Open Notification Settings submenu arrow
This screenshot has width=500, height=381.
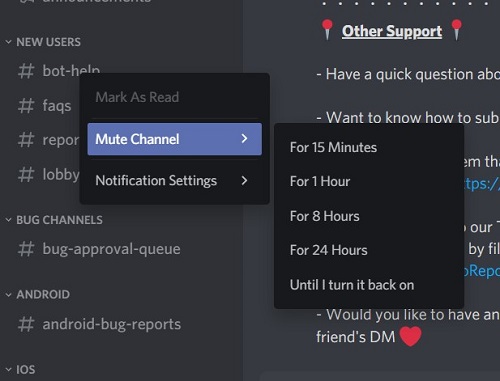(x=244, y=181)
